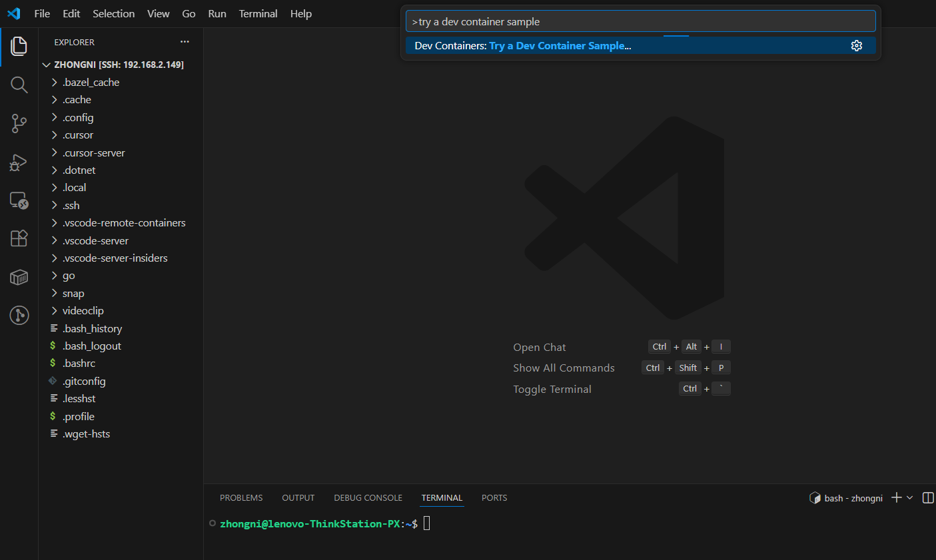Run Try a Dev Container Sample command
Viewport: 936px width, 560px height.
[x=640, y=45]
